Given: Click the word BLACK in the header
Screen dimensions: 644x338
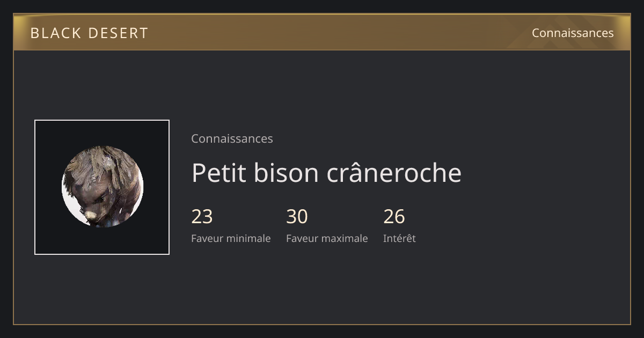Looking at the screenshot, I should click(55, 33).
